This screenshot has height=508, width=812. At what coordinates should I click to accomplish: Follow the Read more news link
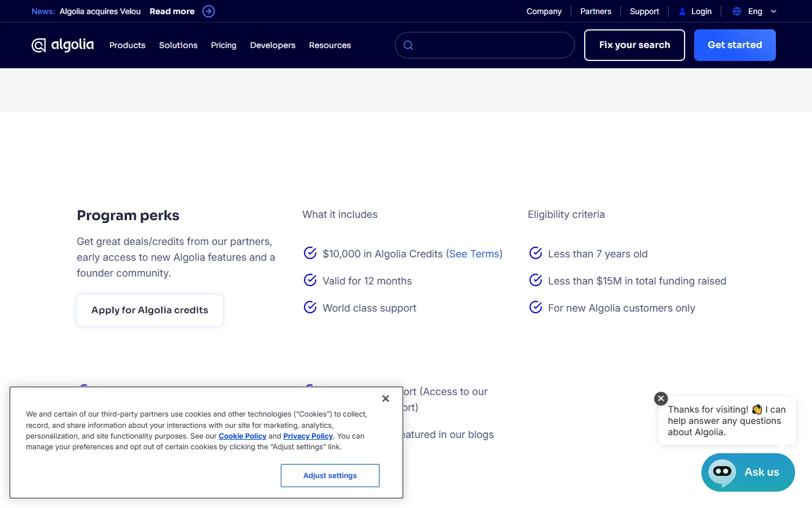click(x=172, y=11)
